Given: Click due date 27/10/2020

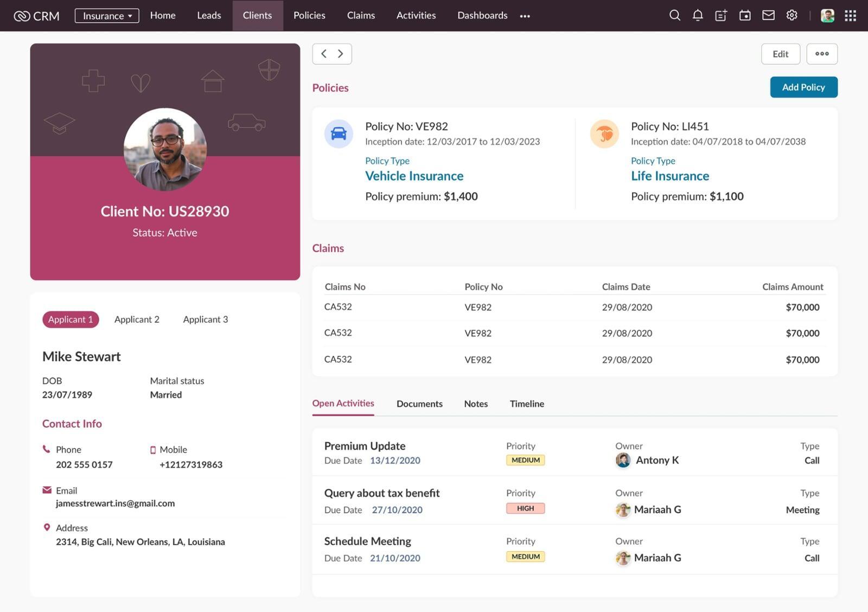Looking at the screenshot, I should pyautogui.click(x=397, y=509).
